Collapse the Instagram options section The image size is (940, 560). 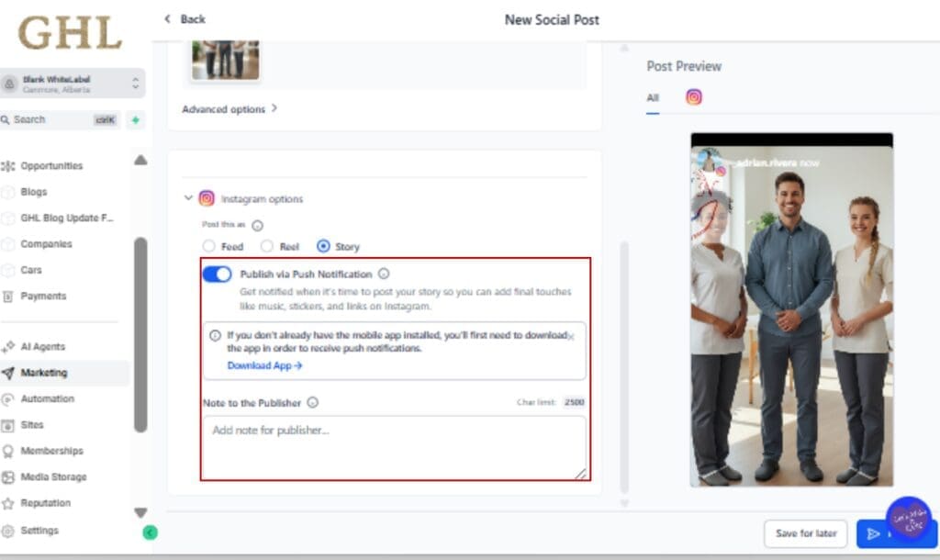tap(188, 198)
